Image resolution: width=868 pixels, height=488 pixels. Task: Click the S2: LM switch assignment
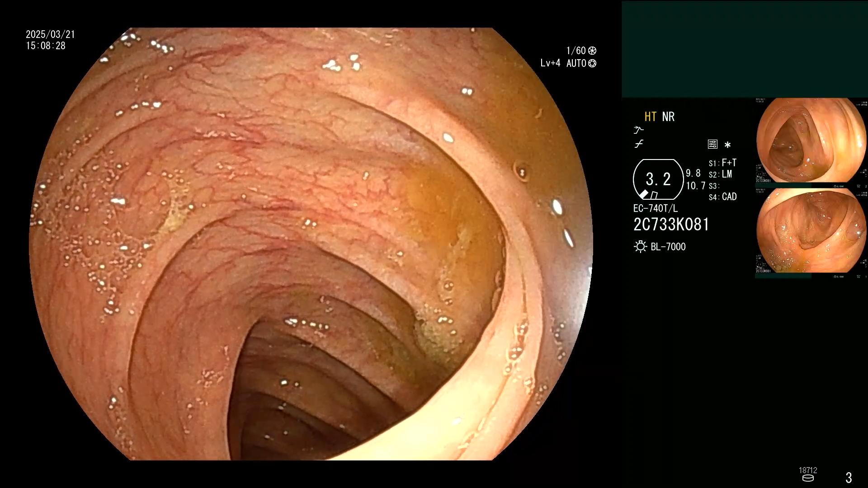(720, 174)
